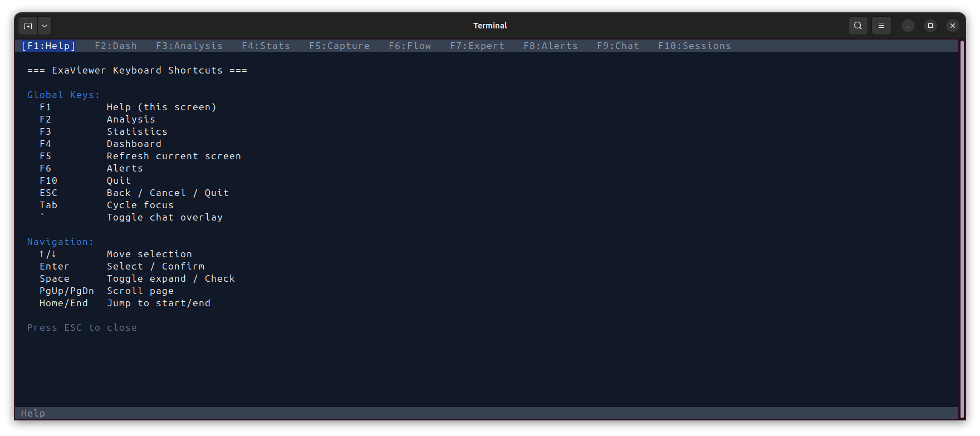Click 'Refresh current screen' text
Viewport: 980px width, 436px height.
click(174, 156)
